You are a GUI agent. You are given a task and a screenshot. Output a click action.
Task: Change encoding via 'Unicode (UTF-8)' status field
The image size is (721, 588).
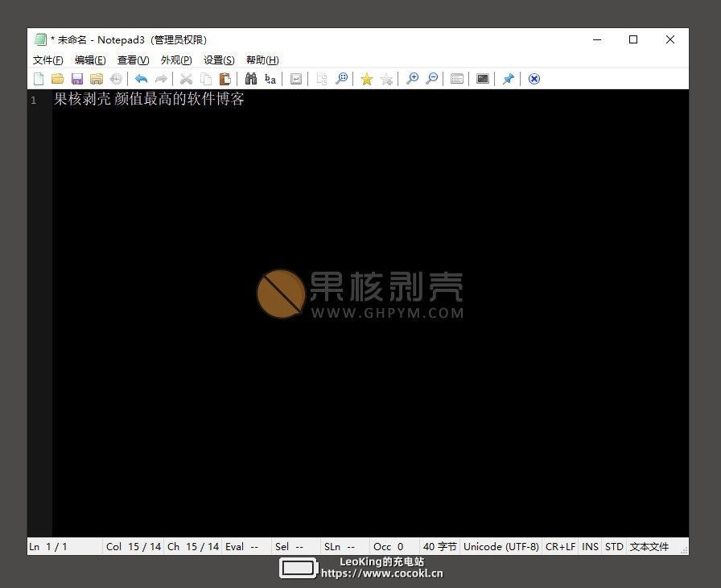pyautogui.click(x=501, y=547)
